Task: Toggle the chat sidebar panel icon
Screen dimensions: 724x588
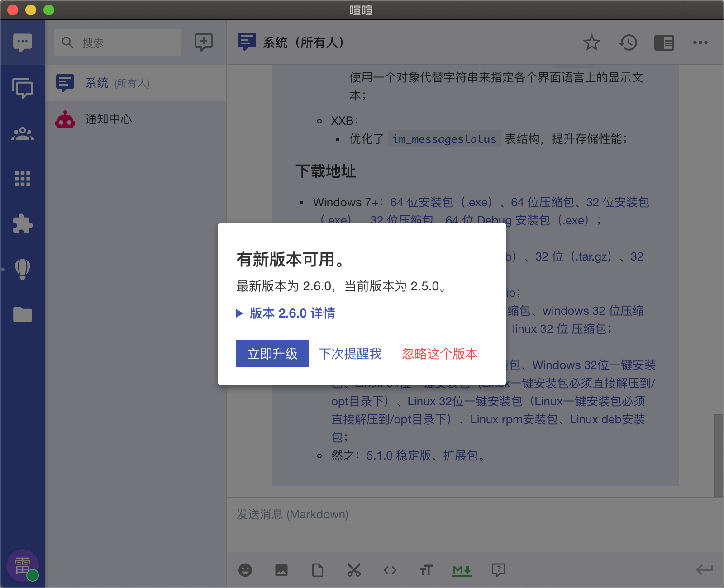Action: click(x=664, y=43)
